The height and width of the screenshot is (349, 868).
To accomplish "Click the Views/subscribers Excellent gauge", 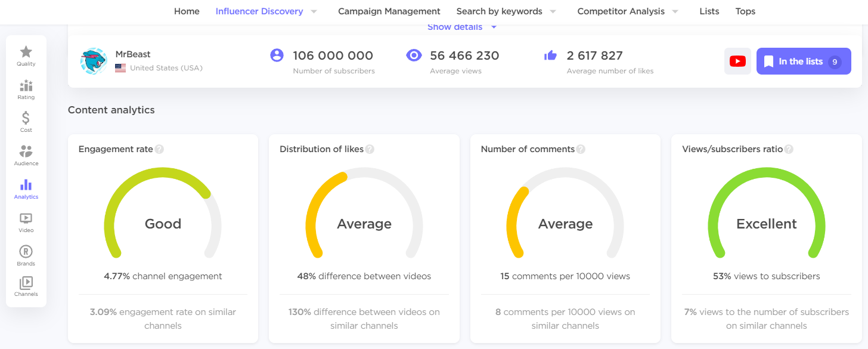I will (767, 214).
